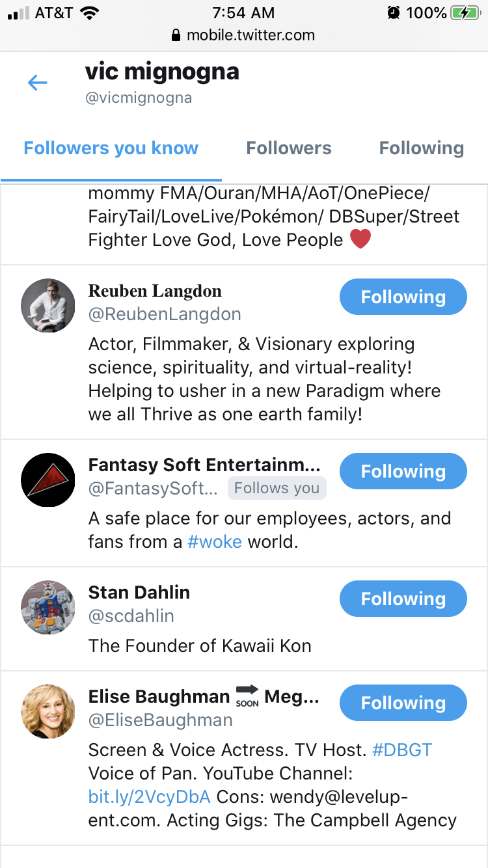The image size is (488, 868).
Task: Select the Followers you know tab
Action: click(111, 148)
